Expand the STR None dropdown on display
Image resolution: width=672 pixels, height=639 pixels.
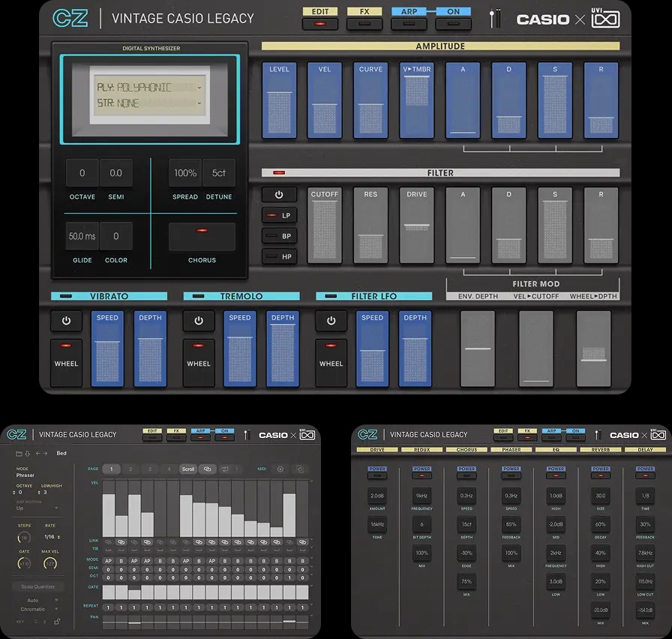click(149, 103)
